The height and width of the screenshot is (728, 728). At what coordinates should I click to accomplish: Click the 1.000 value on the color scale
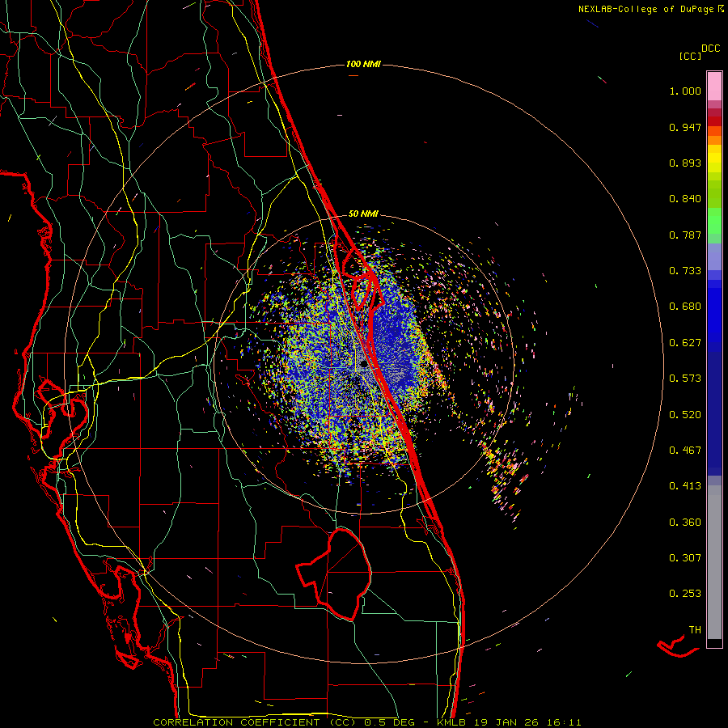tap(685, 91)
